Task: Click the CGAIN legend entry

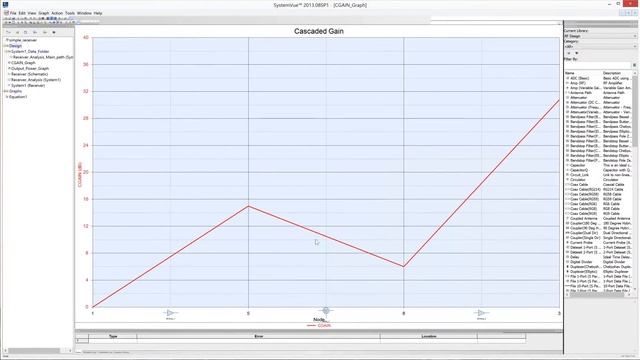Action: [x=319, y=326]
